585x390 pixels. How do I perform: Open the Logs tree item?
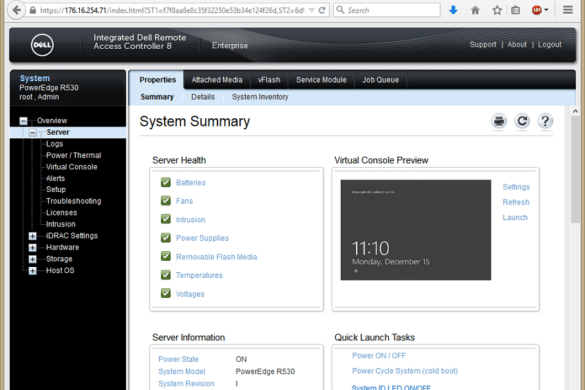tap(54, 144)
